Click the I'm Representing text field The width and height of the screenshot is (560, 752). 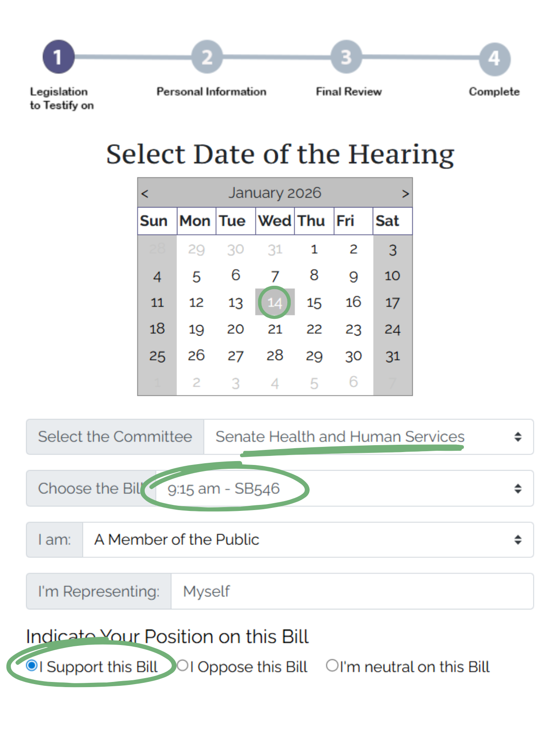coord(352,591)
